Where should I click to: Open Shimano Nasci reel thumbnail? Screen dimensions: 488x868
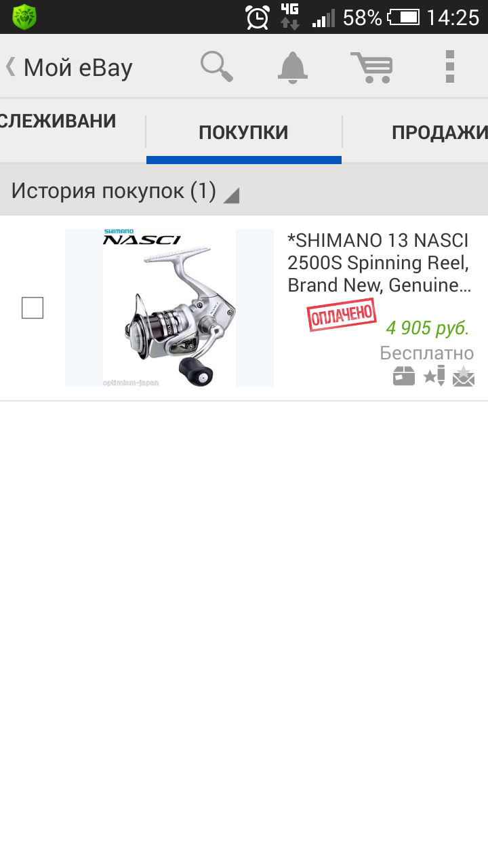169,308
